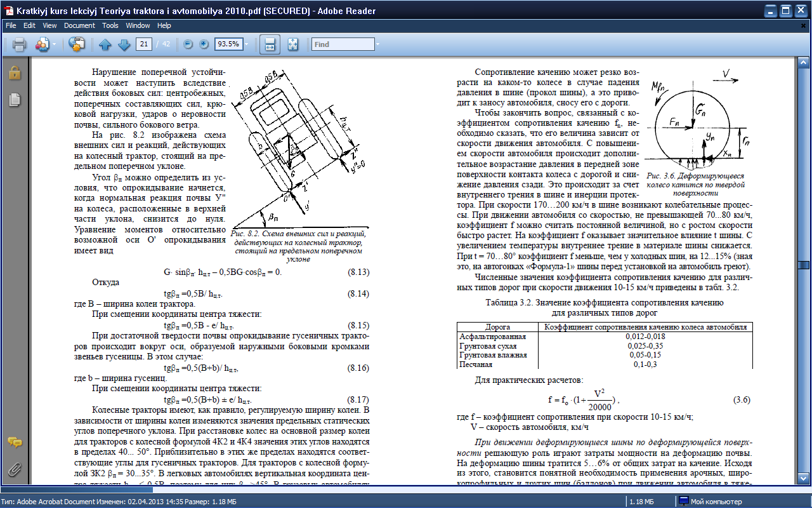Click the 'Песчаная' table row
Viewport: 812px width, 508px height.
[x=605, y=364]
